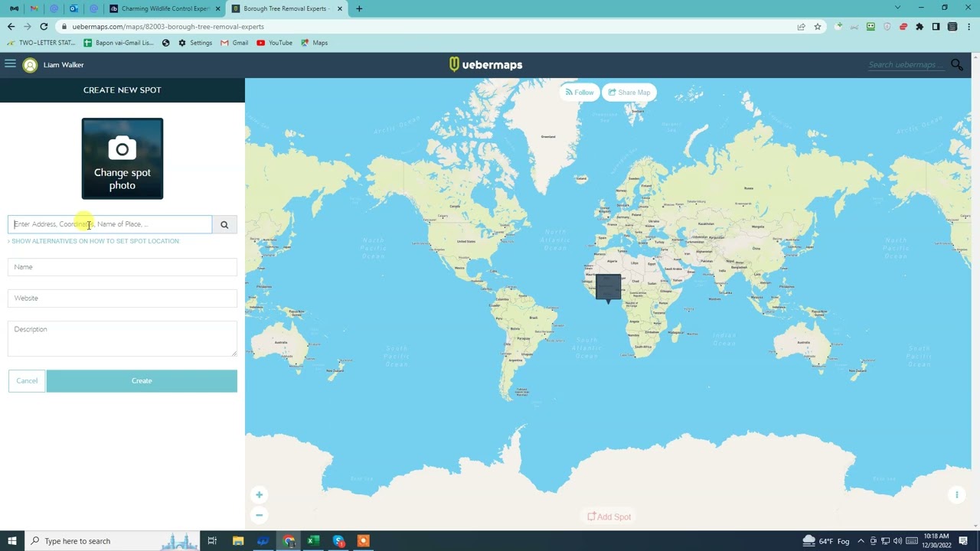The image size is (980, 551).
Task: Open the Maps bookmark
Action: click(315, 43)
